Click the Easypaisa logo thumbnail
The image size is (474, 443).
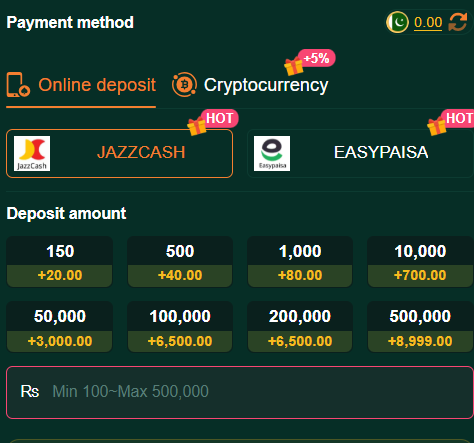[x=272, y=153]
